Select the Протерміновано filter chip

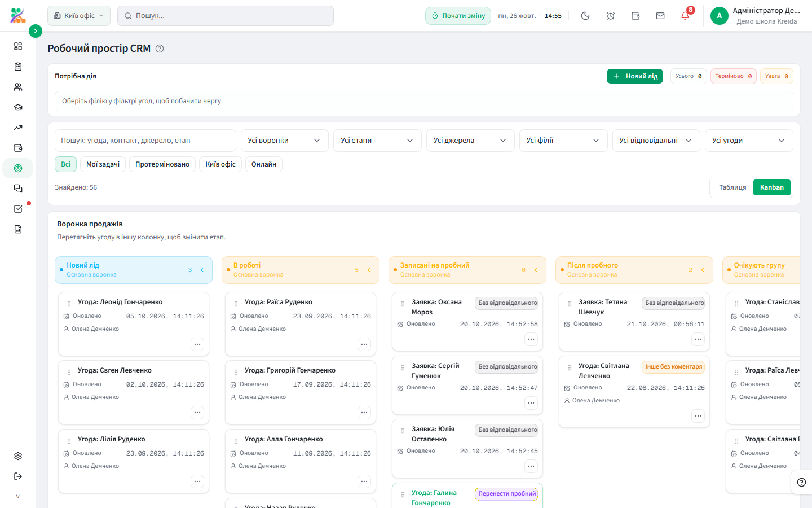click(x=162, y=164)
